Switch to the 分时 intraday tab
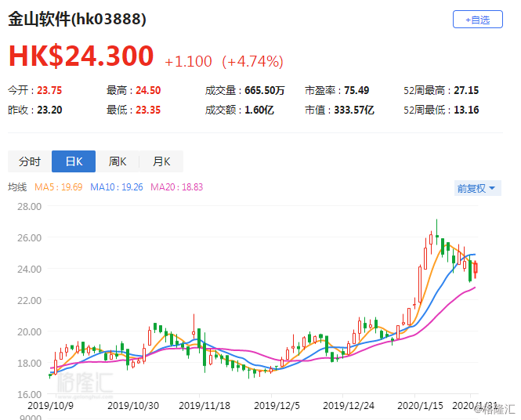This screenshot has height=420, width=521. pyautogui.click(x=30, y=161)
